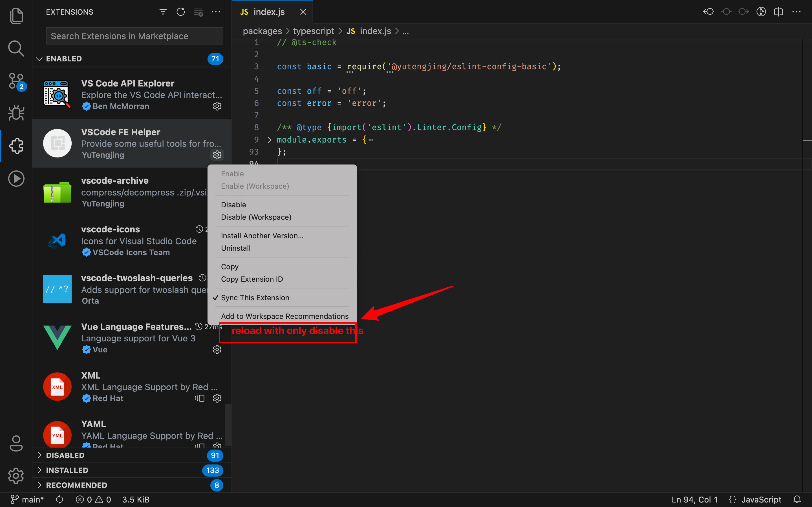This screenshot has height=507, width=812.
Task: Expand the RECOMMENDED extensions section
Action: pyautogui.click(x=76, y=485)
